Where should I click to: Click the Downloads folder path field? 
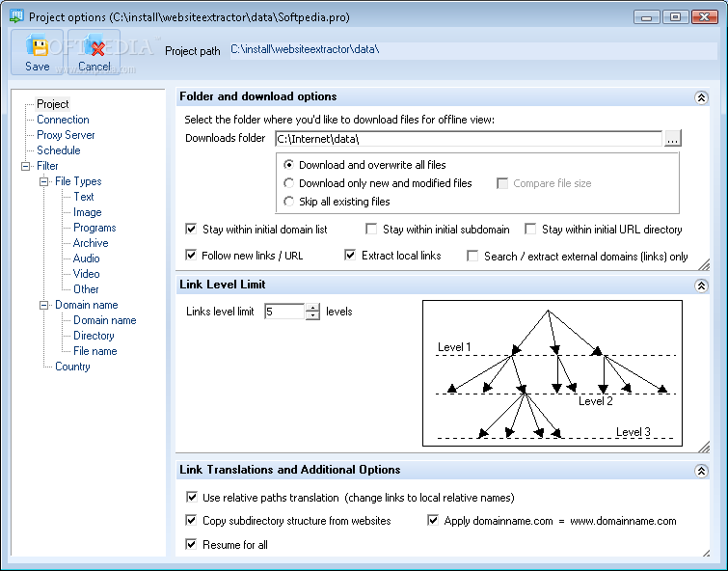[x=469, y=139]
